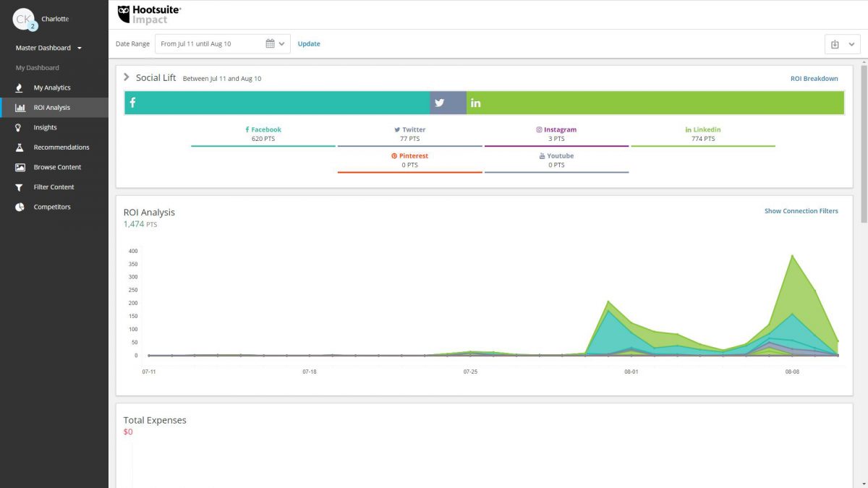Open the ROI Breakdown link
Image resolution: width=868 pixels, height=488 pixels.
814,79
